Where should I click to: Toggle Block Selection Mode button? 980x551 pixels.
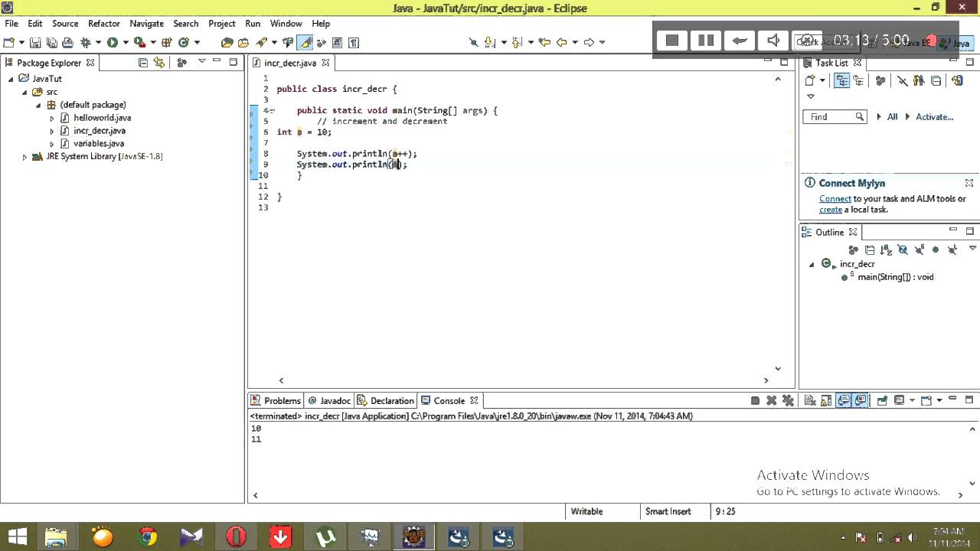tap(337, 42)
